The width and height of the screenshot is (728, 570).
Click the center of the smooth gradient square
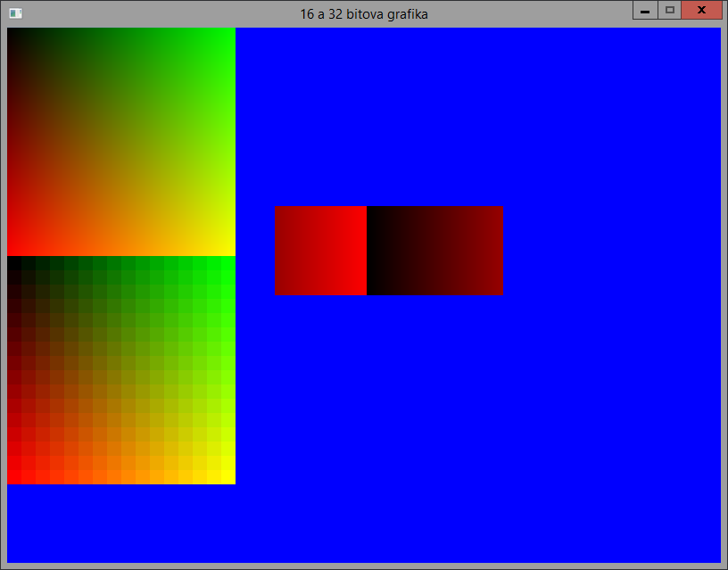[121, 142]
